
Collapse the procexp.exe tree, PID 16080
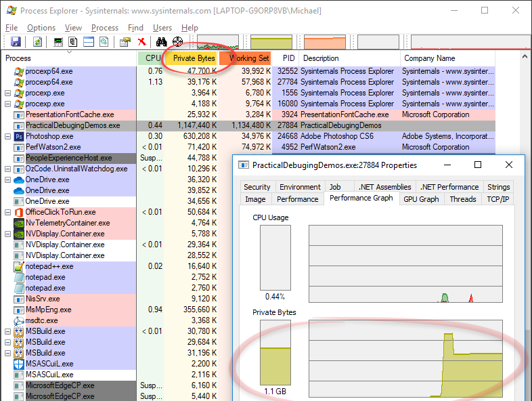click(x=8, y=104)
